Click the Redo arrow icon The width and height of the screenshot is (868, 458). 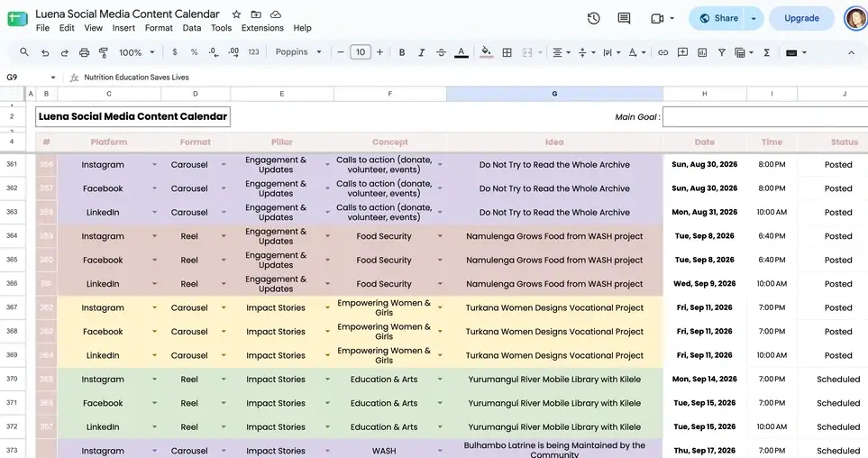[x=64, y=52]
